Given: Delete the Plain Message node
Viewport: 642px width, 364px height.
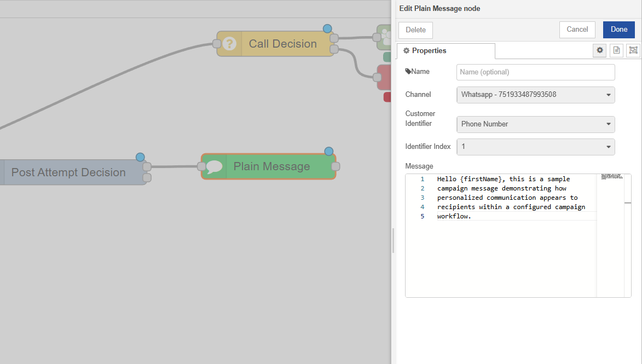Looking at the screenshot, I should (x=415, y=30).
